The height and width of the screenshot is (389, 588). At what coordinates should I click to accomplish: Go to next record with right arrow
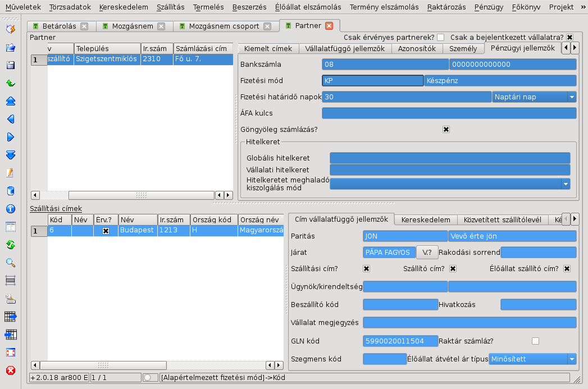tap(10, 137)
